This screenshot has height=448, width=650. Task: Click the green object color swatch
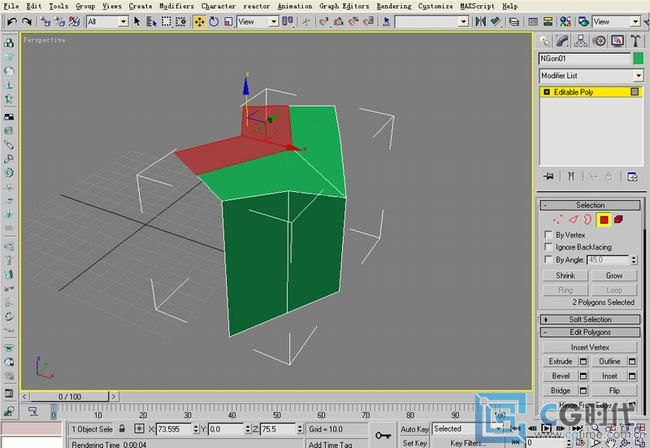(638, 58)
